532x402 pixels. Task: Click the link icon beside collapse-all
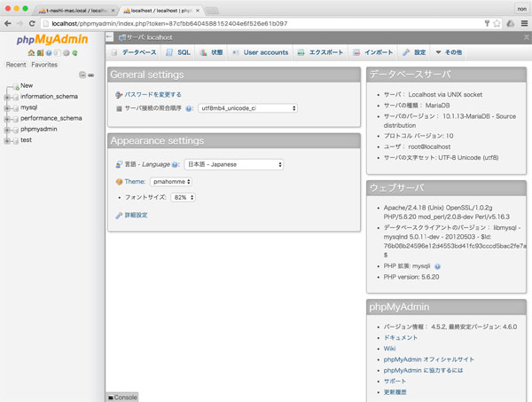[x=91, y=75]
